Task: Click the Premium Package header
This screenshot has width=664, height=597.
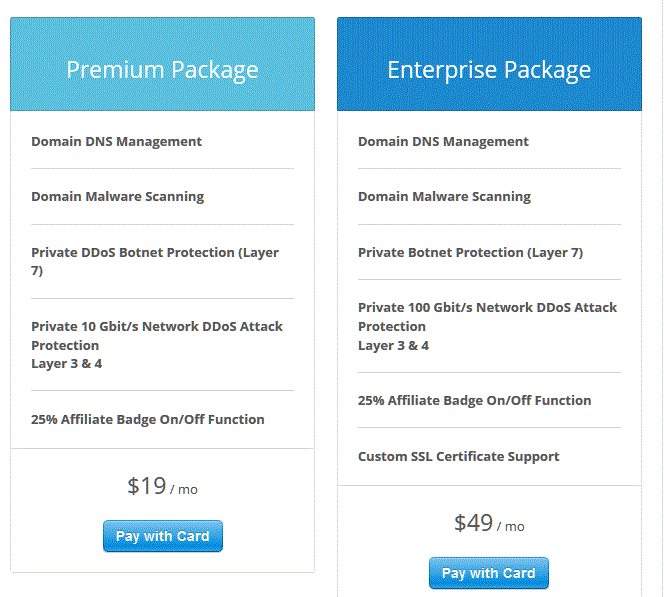Action: [x=162, y=69]
